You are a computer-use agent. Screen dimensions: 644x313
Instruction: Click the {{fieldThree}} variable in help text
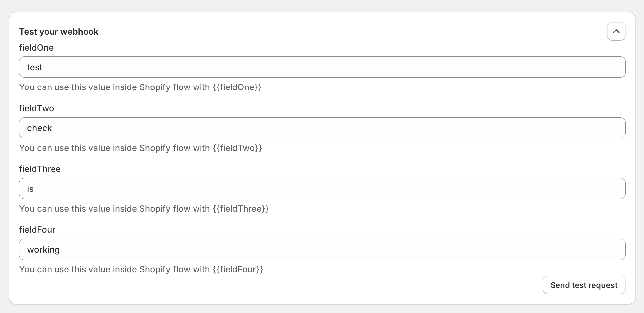coord(241,209)
